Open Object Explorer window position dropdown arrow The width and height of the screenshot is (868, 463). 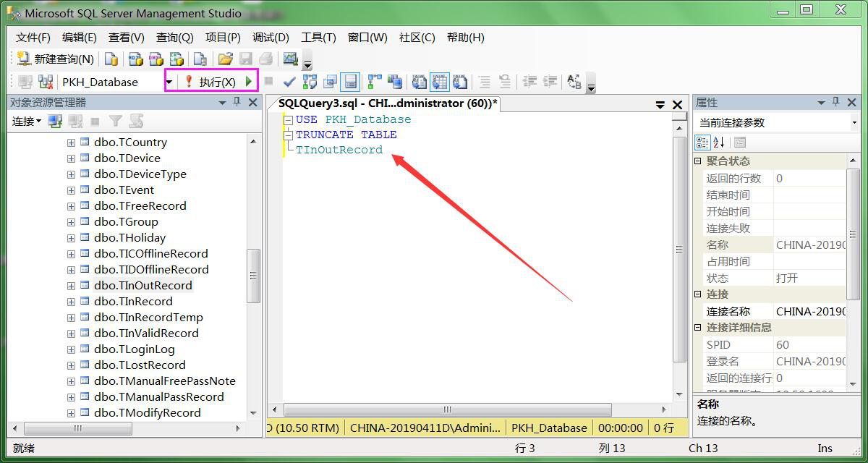click(222, 103)
